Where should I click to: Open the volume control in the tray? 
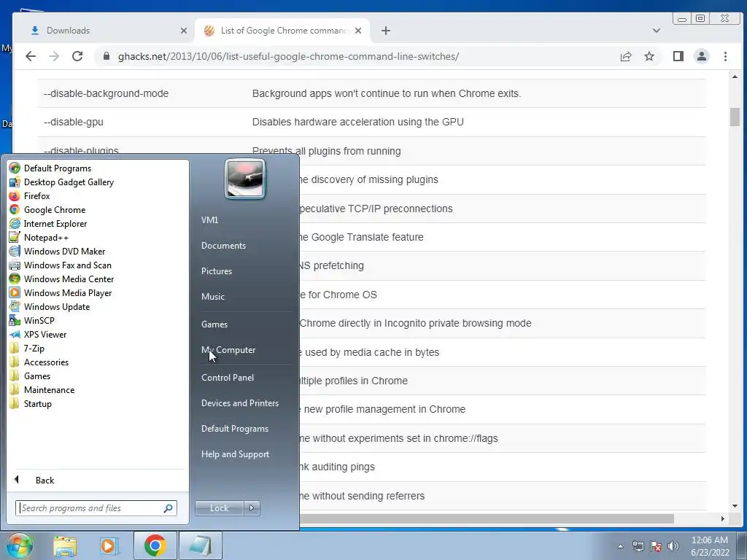tap(673, 546)
